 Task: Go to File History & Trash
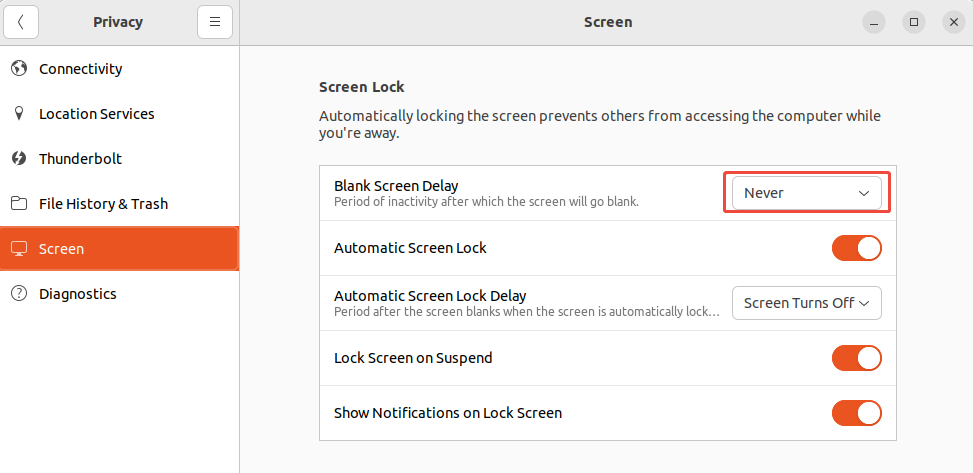click(x=103, y=204)
